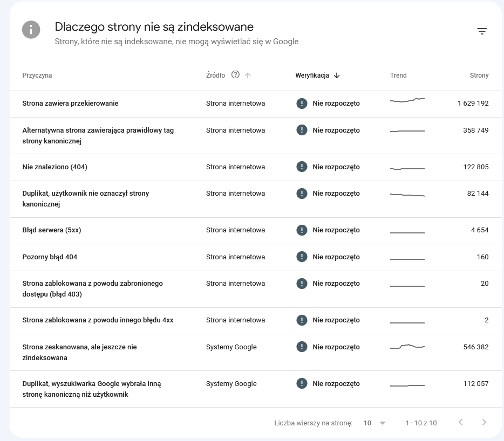
Task: Click page count 358 749
Action: pos(476,130)
